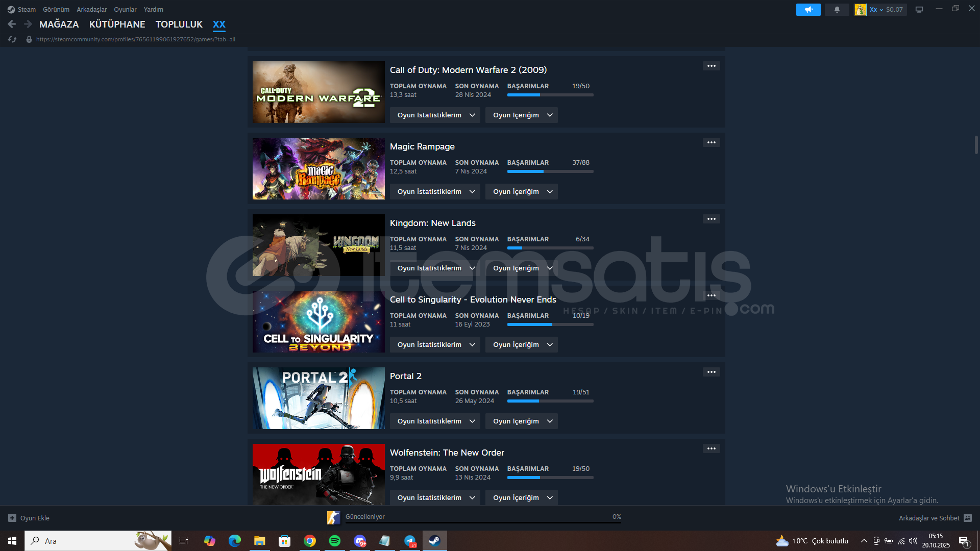The width and height of the screenshot is (980, 551).
Task: Open the MAĞAZA store tab
Action: pos(59,24)
